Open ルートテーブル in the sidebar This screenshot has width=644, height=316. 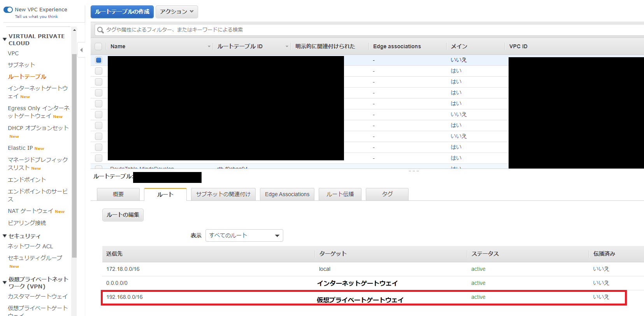tap(27, 77)
